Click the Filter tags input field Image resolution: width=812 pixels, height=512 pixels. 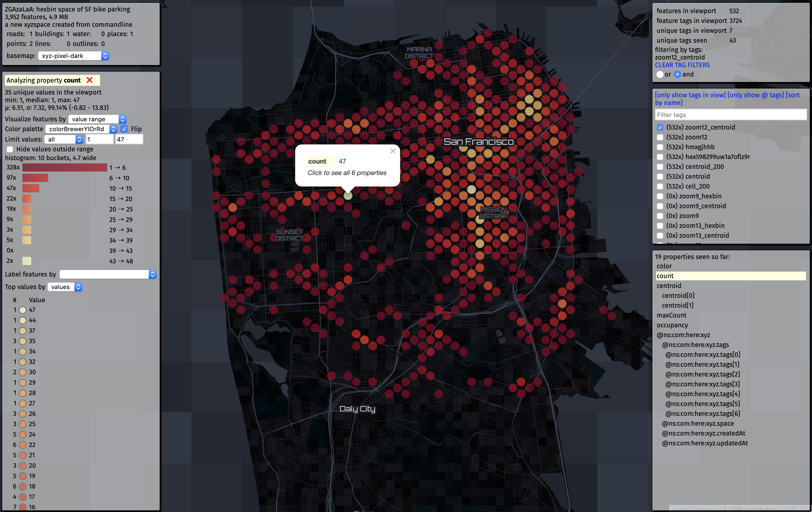pyautogui.click(x=731, y=114)
